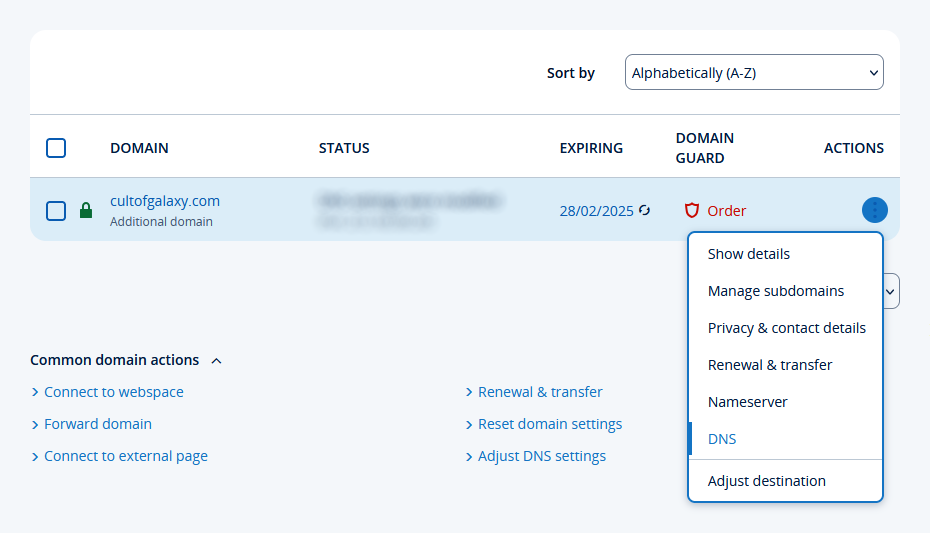Viewport: 930px width, 533px height.
Task: Open the Sort by dropdown
Action: 754,73
